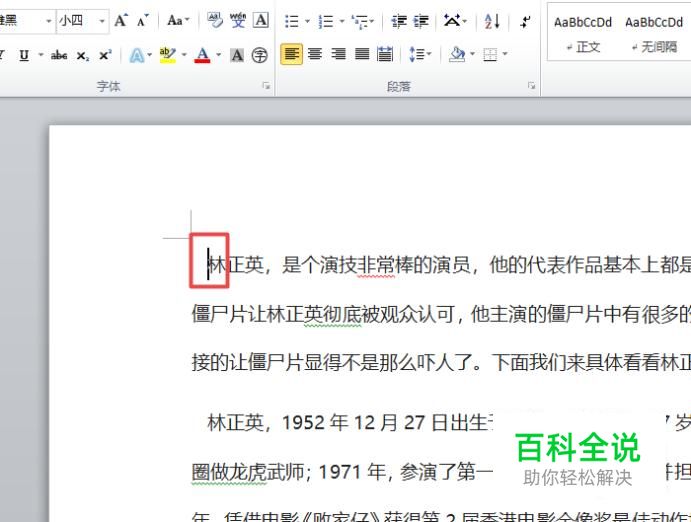
Task: Apply numbered list formatting
Action: pyautogui.click(x=326, y=21)
